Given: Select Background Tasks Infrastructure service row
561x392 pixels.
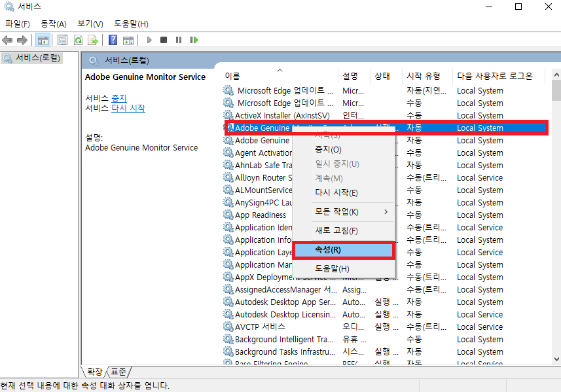Looking at the screenshot, I should pos(385,351).
